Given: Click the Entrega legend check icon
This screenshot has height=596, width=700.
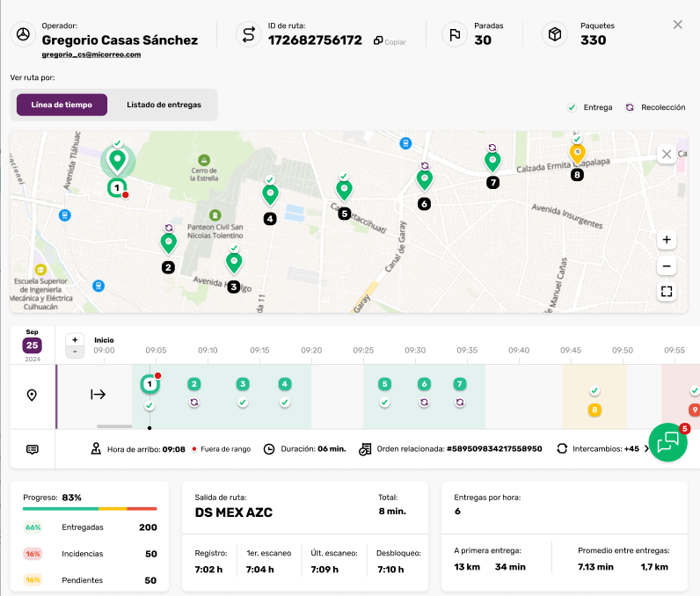Looking at the screenshot, I should click(x=572, y=107).
